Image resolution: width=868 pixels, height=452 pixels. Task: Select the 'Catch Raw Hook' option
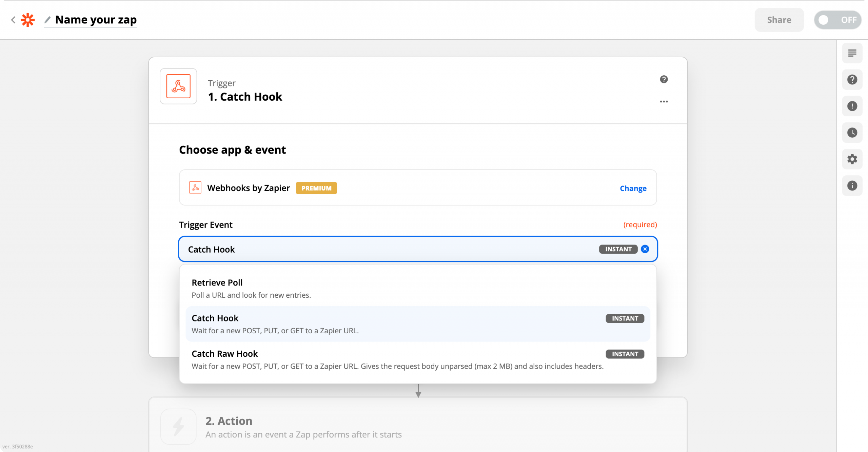[x=418, y=360]
